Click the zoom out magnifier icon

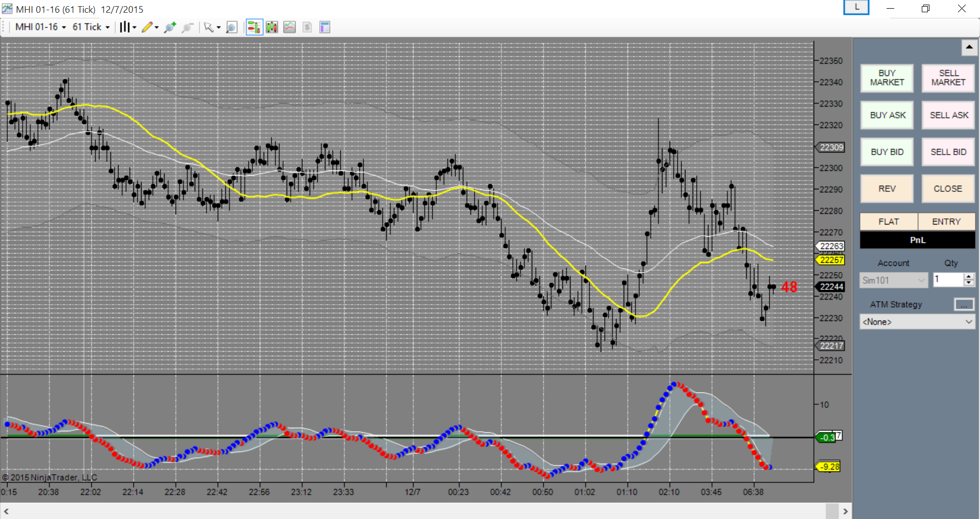tap(187, 27)
